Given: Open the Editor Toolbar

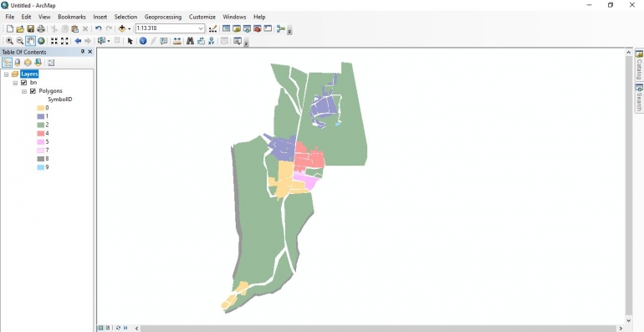Looking at the screenshot, I should [x=212, y=28].
